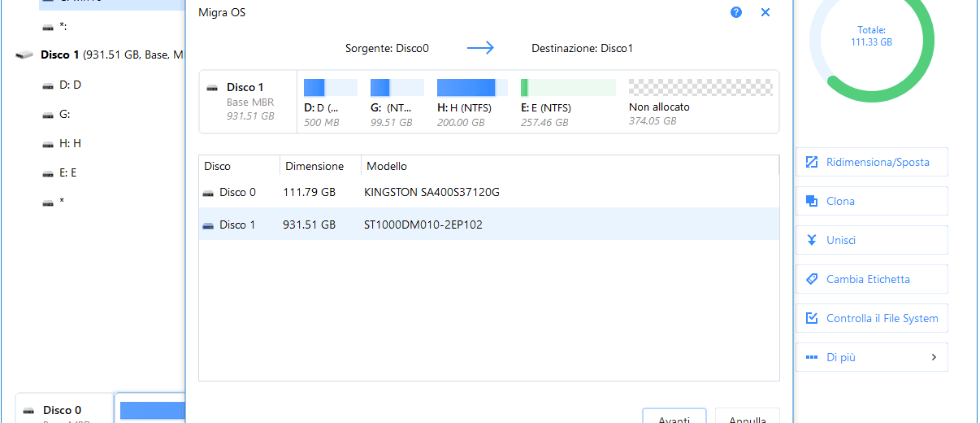
Task: Click Cambia Etichetta button
Action: point(872,279)
